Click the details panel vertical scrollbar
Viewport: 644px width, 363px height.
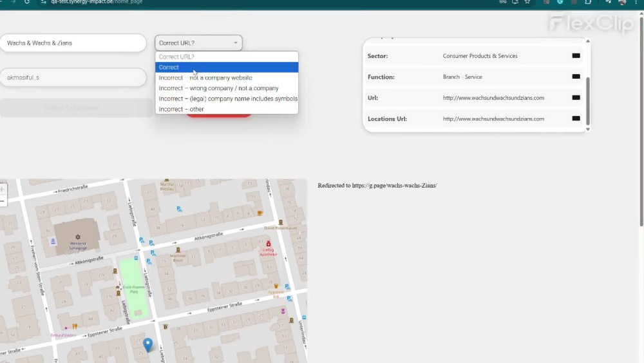588,101
